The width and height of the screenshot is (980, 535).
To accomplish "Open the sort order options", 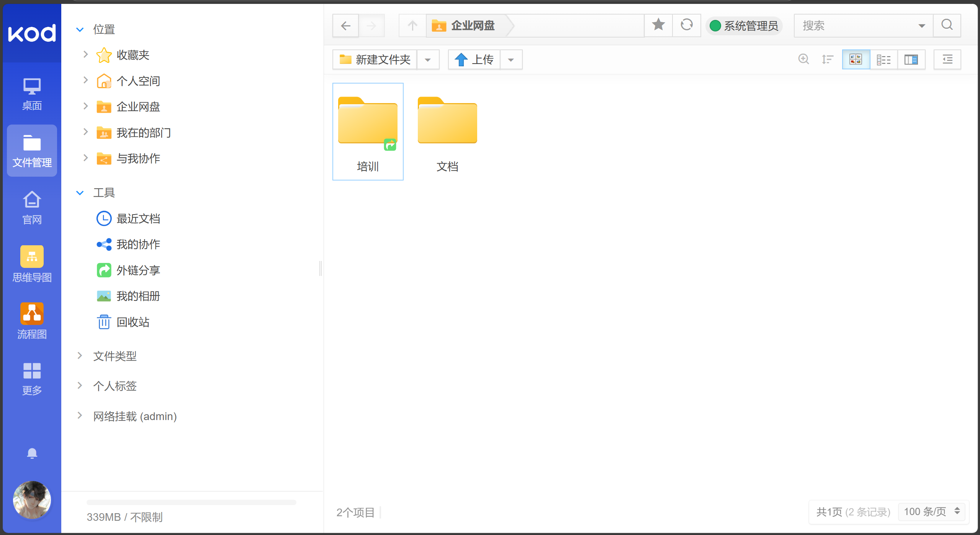I will click(x=828, y=59).
